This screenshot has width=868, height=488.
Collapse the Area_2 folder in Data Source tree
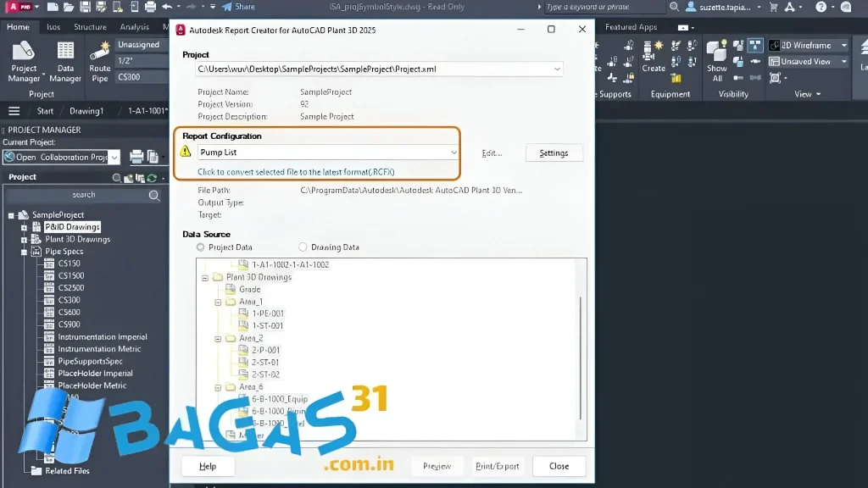[218, 339]
